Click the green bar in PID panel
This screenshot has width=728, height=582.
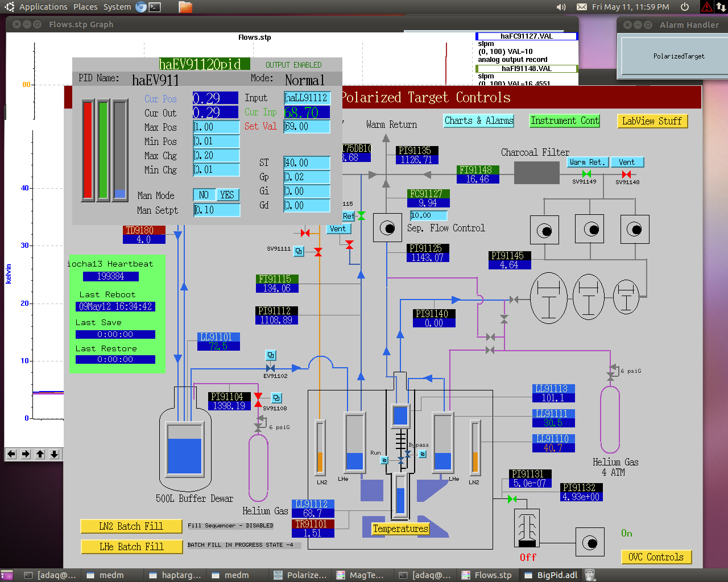tap(104, 150)
